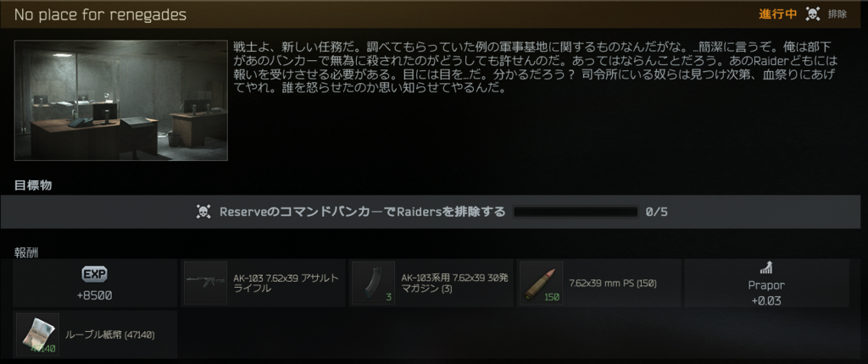Select the Reserveのコマンドバンカー objective text
This screenshot has height=364, width=868.
[x=363, y=212]
